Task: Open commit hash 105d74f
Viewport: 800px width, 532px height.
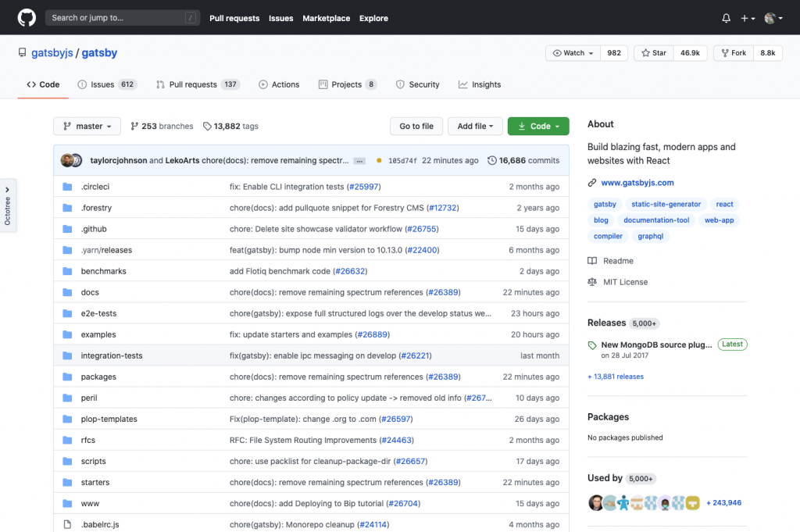Action: tap(402, 161)
